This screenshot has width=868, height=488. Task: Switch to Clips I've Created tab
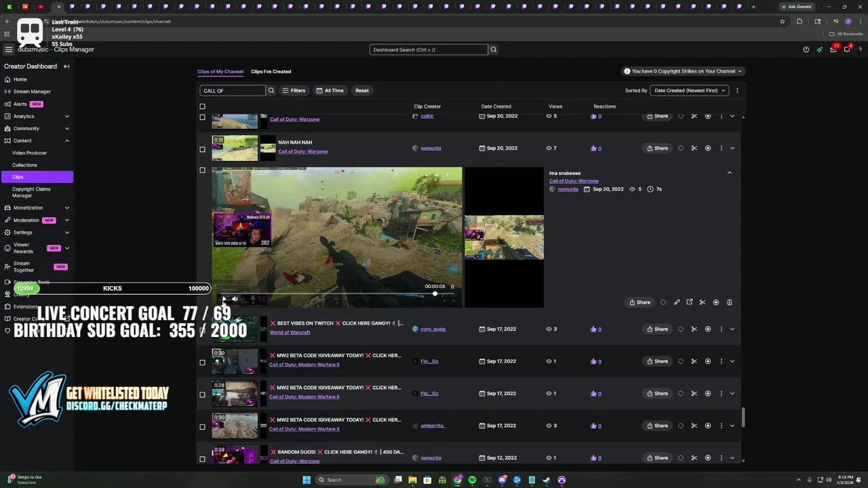[x=271, y=71]
